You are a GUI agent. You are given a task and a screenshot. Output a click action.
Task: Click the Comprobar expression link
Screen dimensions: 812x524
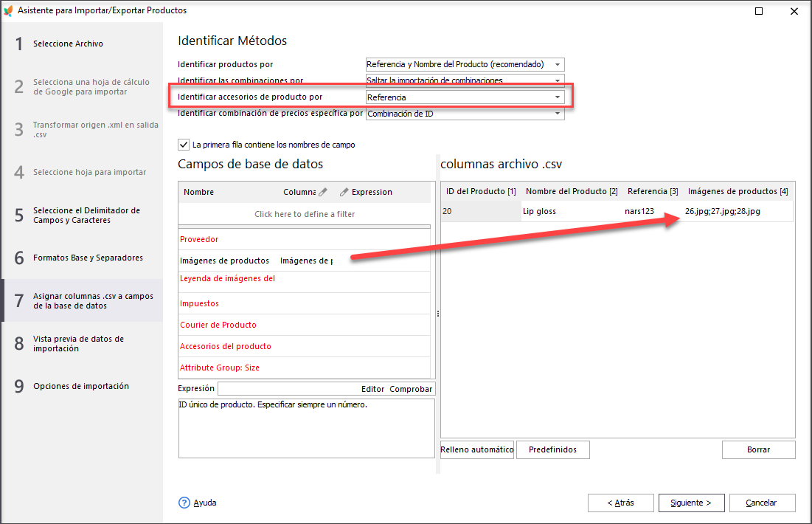412,389
